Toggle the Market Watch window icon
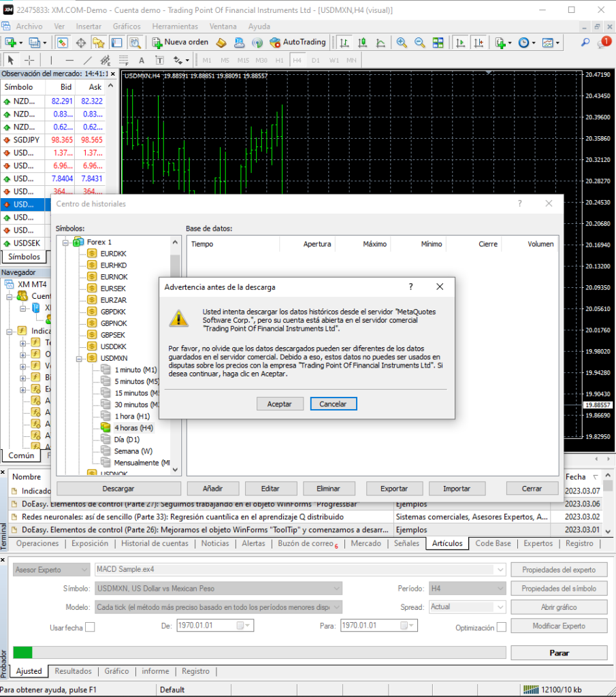 pyautogui.click(x=62, y=42)
